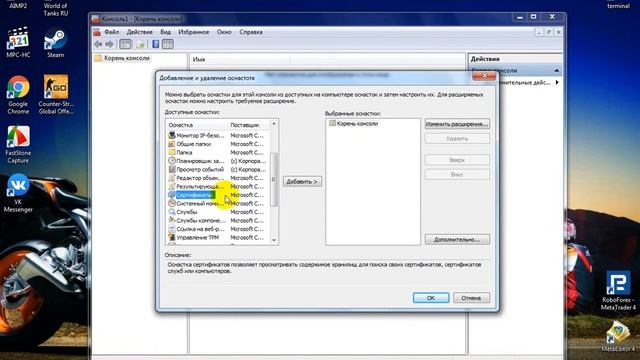Open the 'Окно' menu
This screenshot has height=360, width=640.
pos(224,32)
